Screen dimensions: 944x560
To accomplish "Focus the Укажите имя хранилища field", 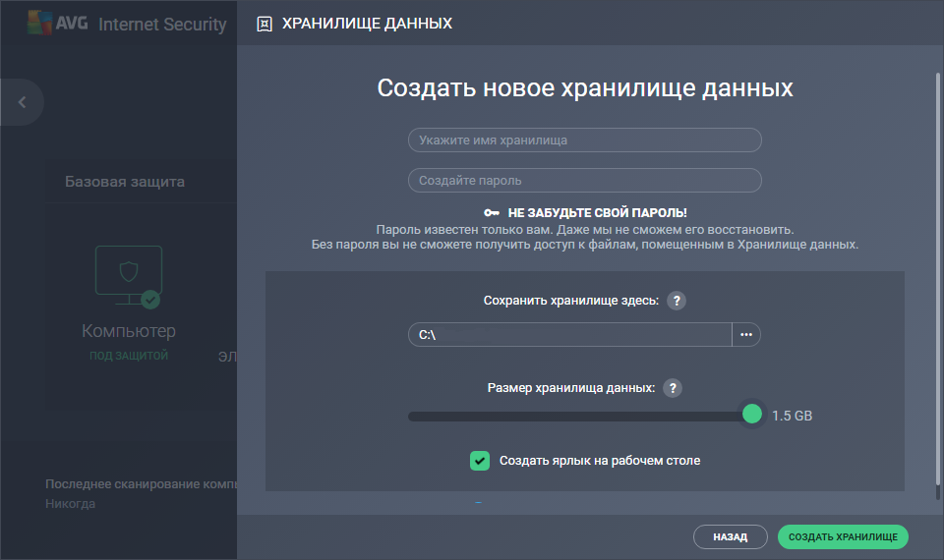I will pos(584,140).
